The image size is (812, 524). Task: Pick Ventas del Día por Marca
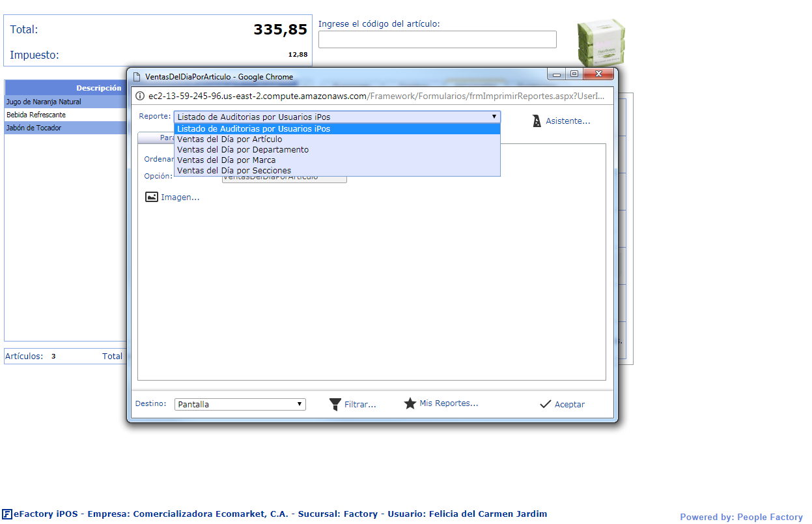[226, 160]
